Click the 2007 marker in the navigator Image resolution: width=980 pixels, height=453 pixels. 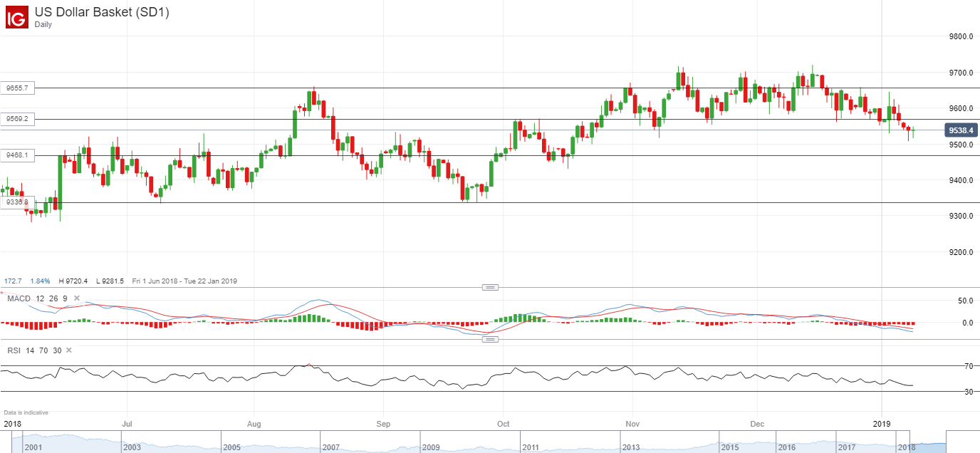[x=331, y=447]
